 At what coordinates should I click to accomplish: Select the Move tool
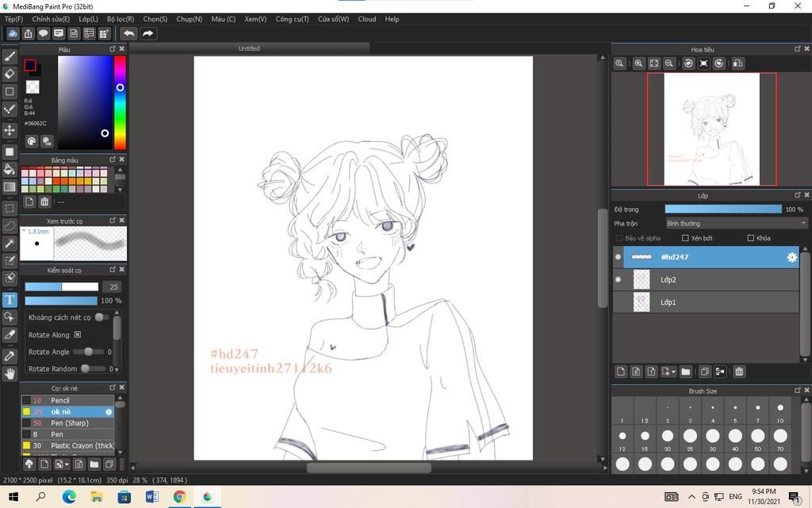[10, 129]
